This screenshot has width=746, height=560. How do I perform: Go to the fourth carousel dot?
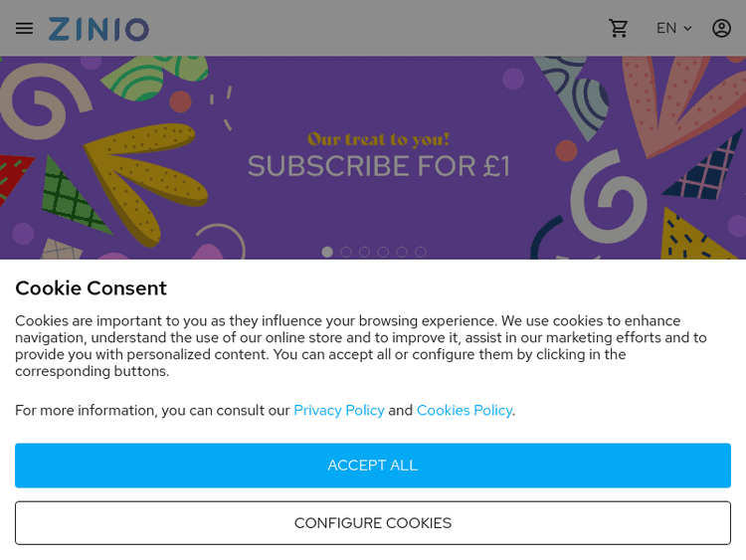coord(383,252)
